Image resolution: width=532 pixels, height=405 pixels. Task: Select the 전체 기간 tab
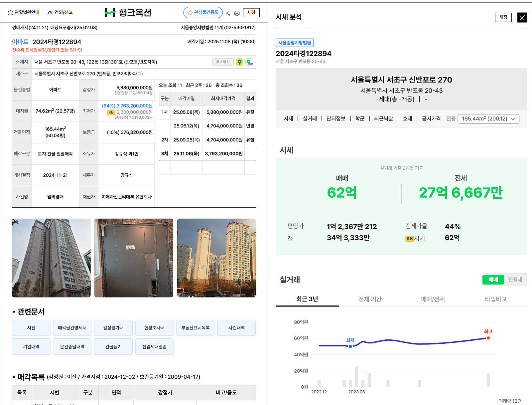tap(370, 299)
